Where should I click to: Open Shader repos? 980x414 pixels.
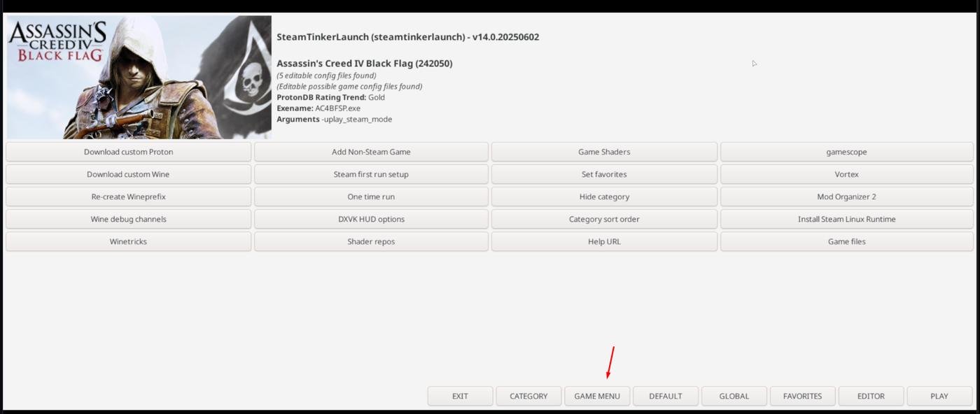pyautogui.click(x=371, y=241)
